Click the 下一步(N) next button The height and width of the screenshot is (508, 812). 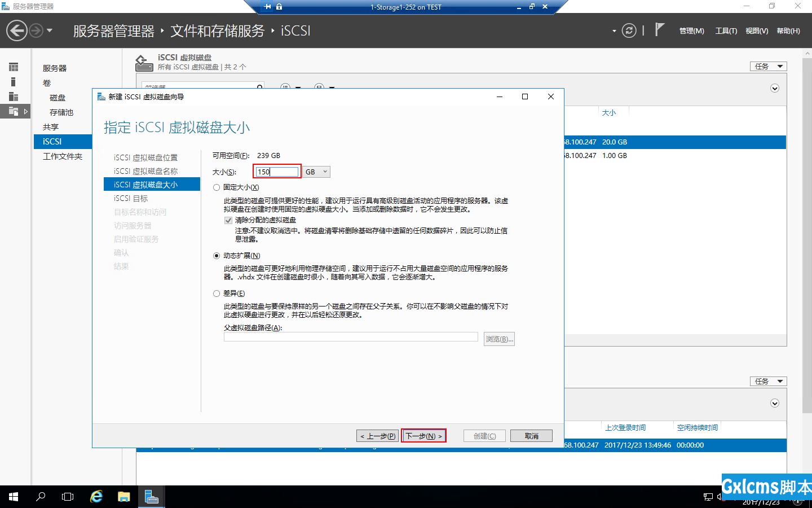[423, 436]
